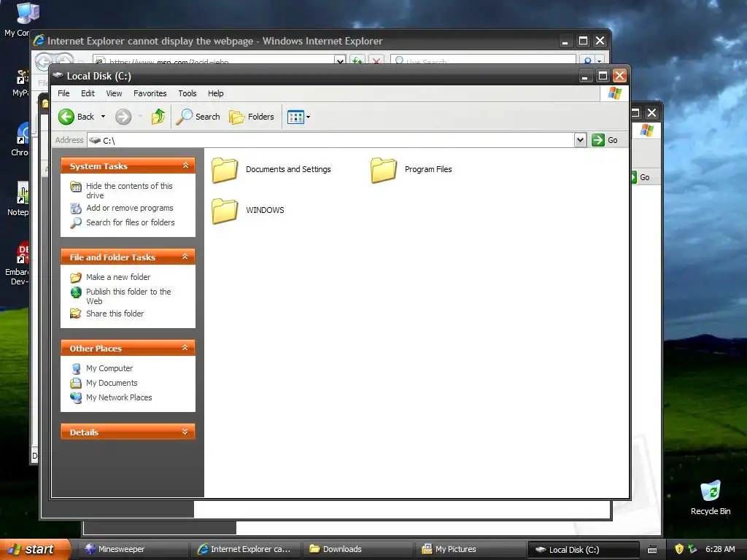
Task: Click the C:\ address field
Action: [x=331, y=140]
